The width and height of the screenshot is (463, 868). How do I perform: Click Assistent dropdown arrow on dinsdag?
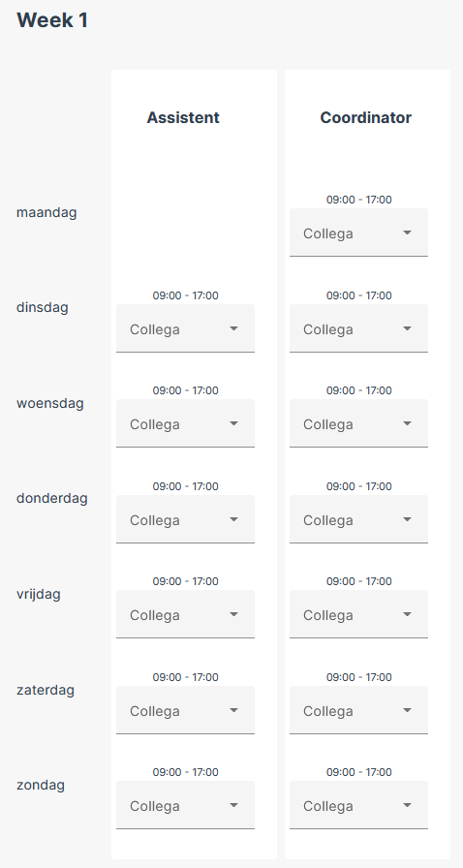233,328
